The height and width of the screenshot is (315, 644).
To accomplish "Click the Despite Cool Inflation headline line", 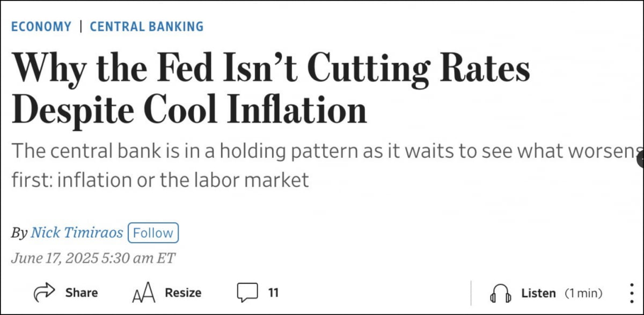I will [189, 111].
